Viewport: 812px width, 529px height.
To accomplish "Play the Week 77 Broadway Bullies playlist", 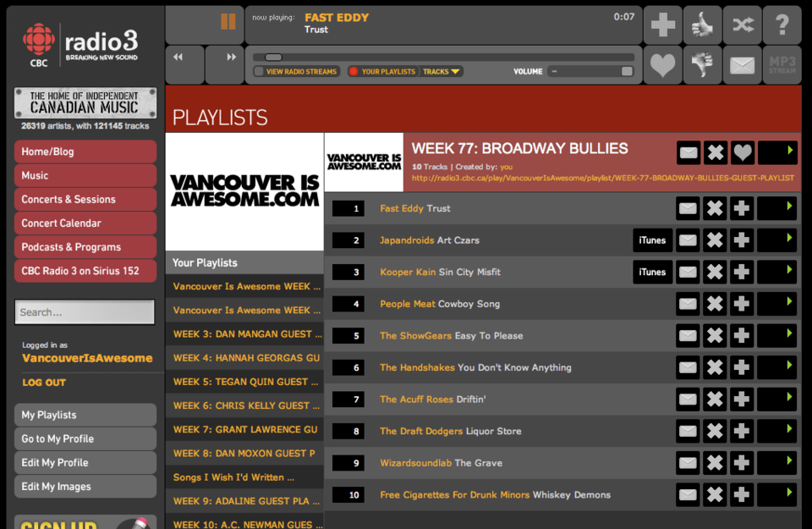I will (x=777, y=152).
